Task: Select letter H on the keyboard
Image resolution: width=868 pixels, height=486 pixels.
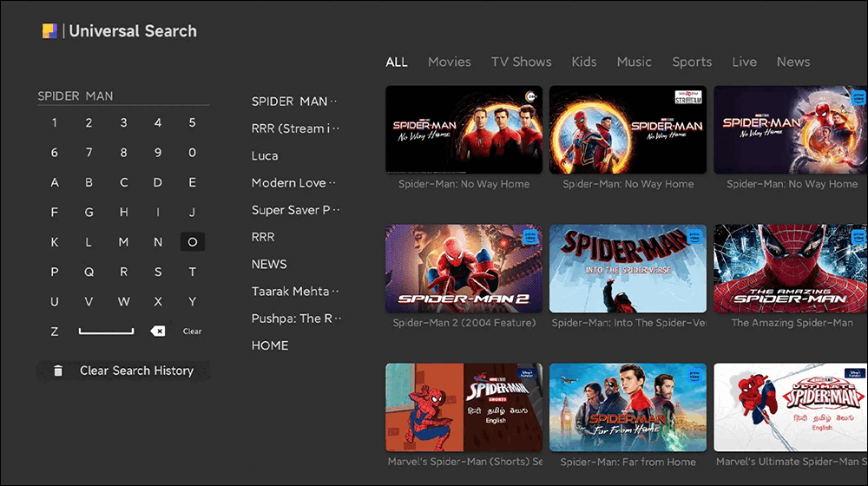Action: coord(123,212)
